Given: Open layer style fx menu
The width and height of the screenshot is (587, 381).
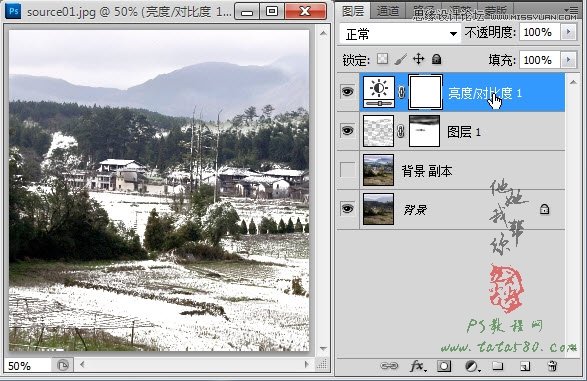Looking at the screenshot, I should (417, 366).
